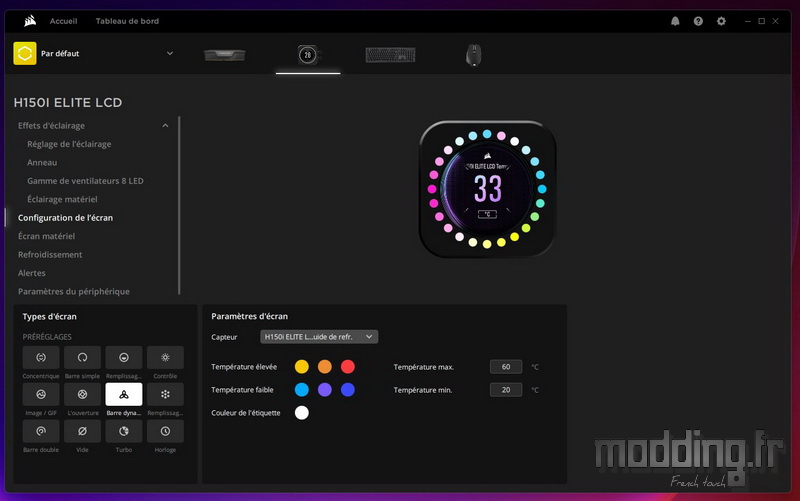Click light blue Température faible swatch

point(302,390)
